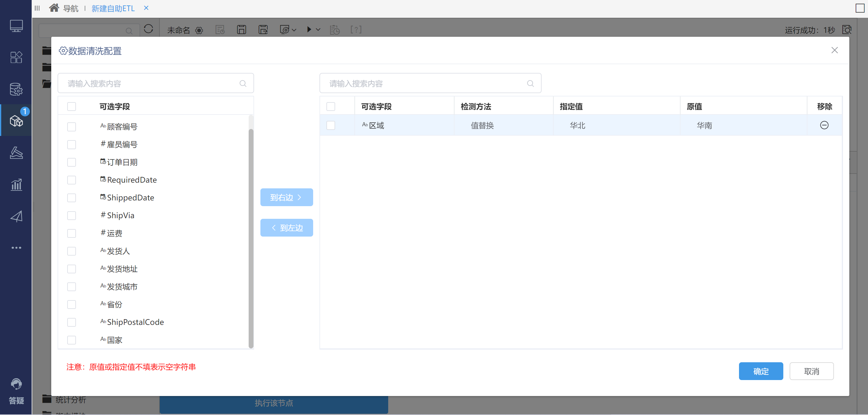Close the 新建自助ETL tab
868x415 pixels.
pyautogui.click(x=146, y=8)
